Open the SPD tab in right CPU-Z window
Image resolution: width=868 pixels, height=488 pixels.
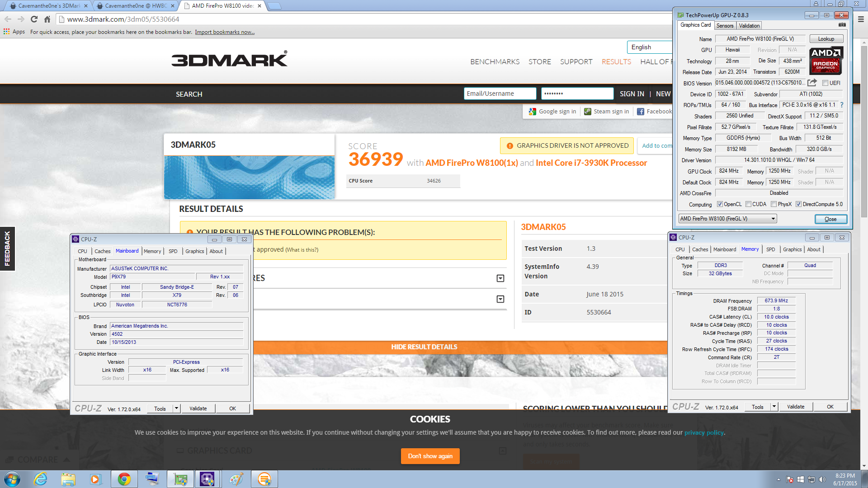pyautogui.click(x=770, y=249)
